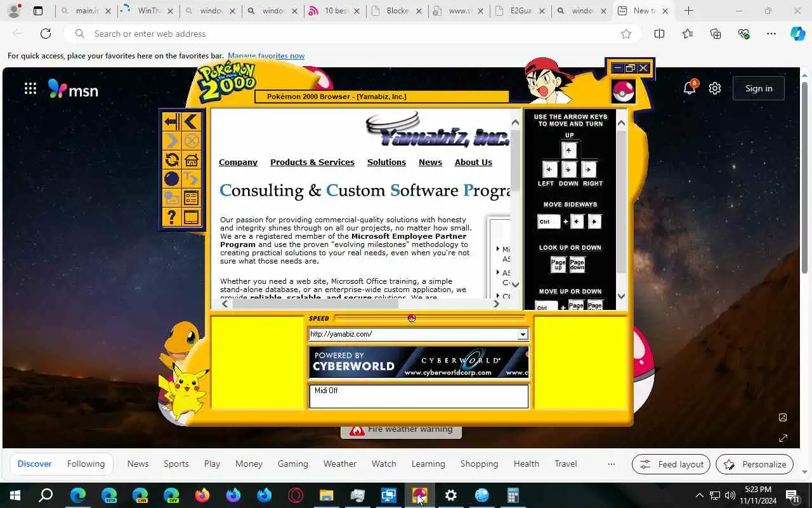Click the dark ball icon in Pokémon toolbar

[x=171, y=179]
